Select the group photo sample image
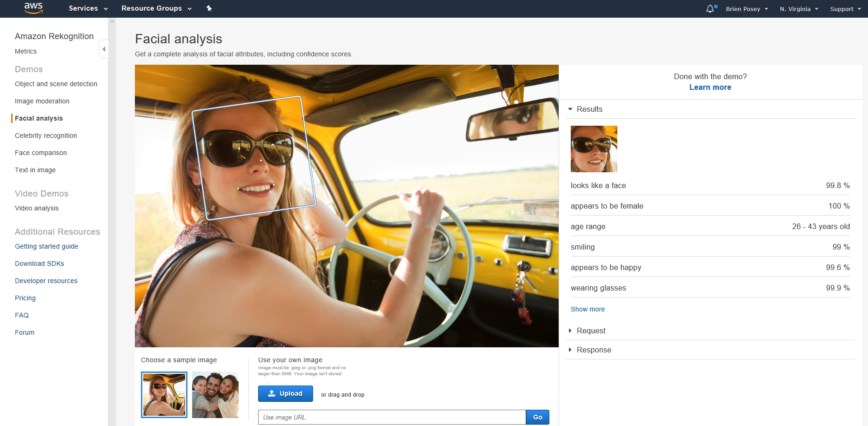The width and height of the screenshot is (868, 426). [215, 394]
